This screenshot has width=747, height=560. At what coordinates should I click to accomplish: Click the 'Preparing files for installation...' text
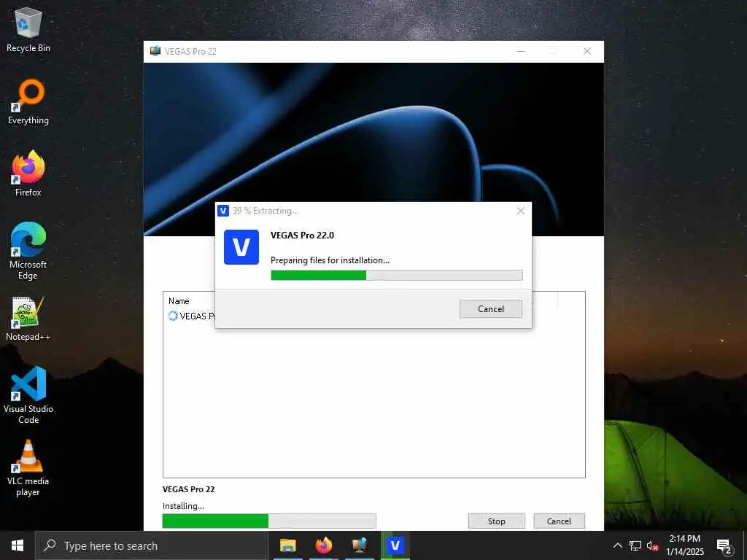(330, 260)
